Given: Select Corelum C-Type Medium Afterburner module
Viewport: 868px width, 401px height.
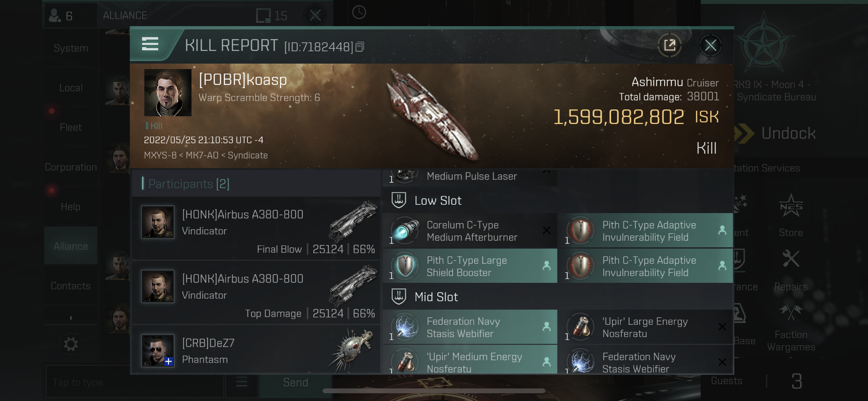Looking at the screenshot, I should pos(470,231).
